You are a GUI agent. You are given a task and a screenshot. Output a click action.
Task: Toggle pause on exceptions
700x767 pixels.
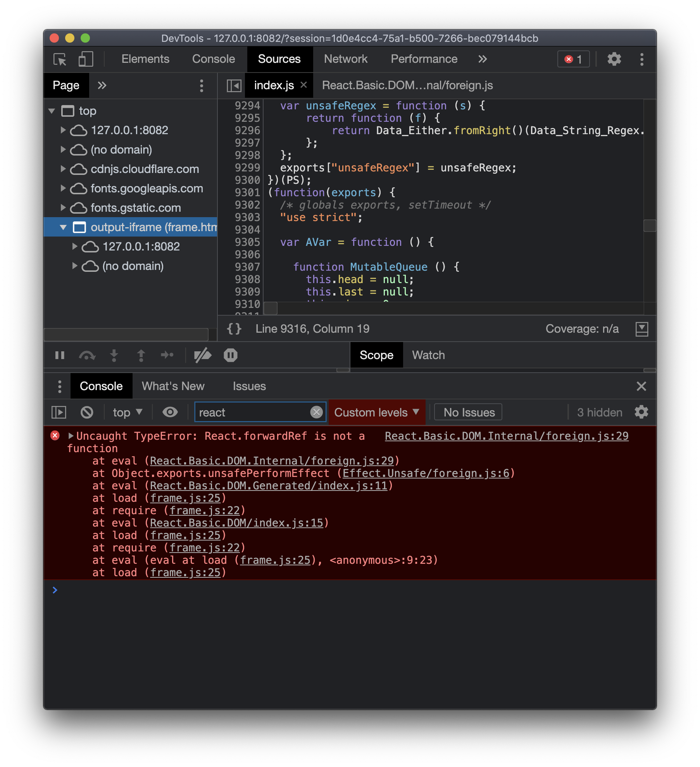(x=231, y=355)
